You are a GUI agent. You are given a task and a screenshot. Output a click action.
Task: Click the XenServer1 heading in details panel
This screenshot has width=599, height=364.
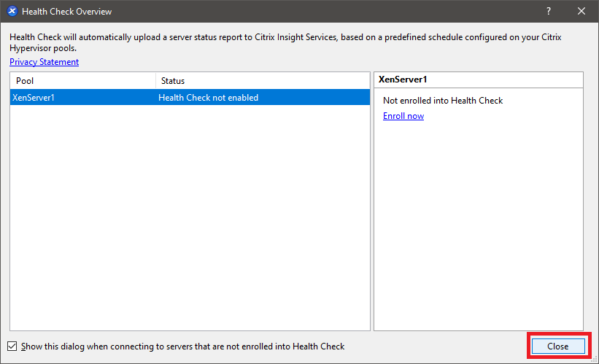(x=403, y=80)
